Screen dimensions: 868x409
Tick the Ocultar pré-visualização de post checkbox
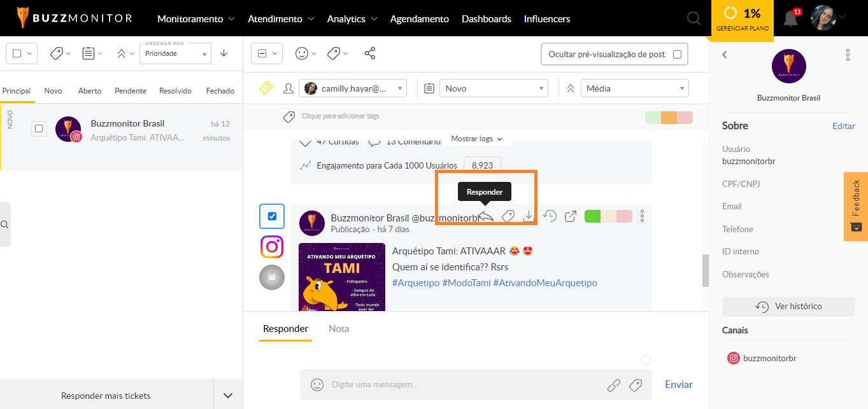677,54
